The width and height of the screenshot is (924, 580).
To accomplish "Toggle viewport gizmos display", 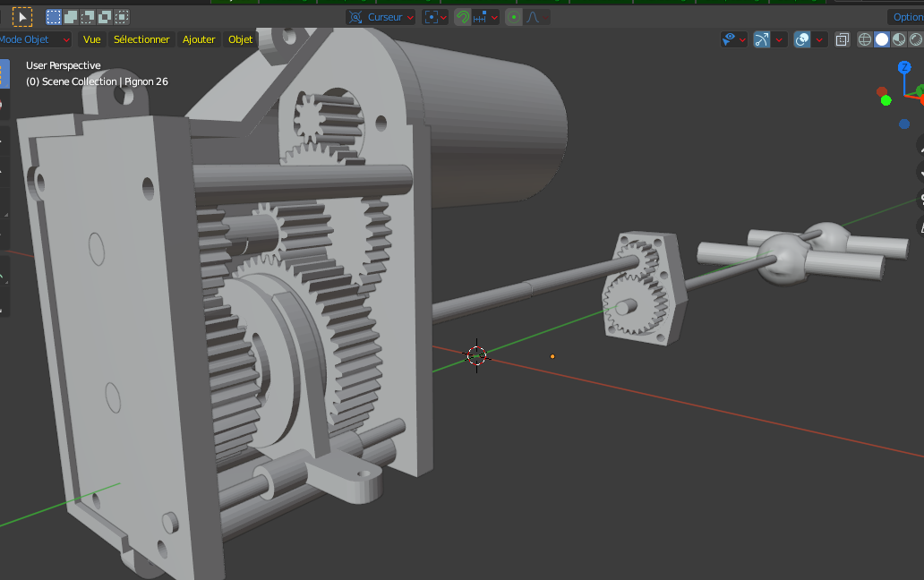I will (x=762, y=39).
